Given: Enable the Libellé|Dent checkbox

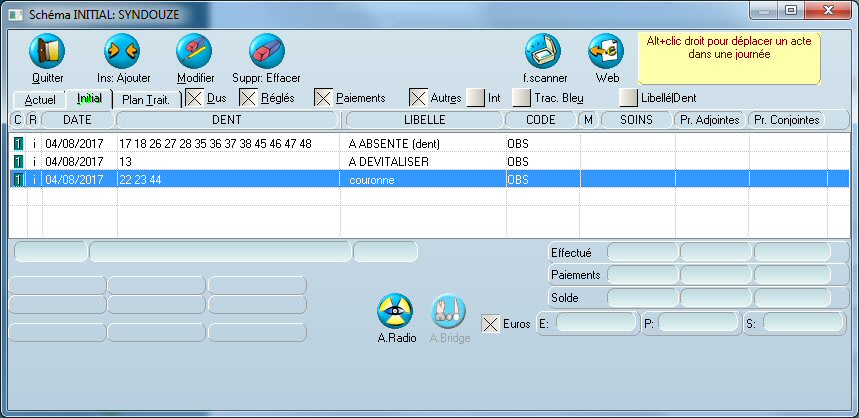Looking at the screenshot, I should click(628, 99).
